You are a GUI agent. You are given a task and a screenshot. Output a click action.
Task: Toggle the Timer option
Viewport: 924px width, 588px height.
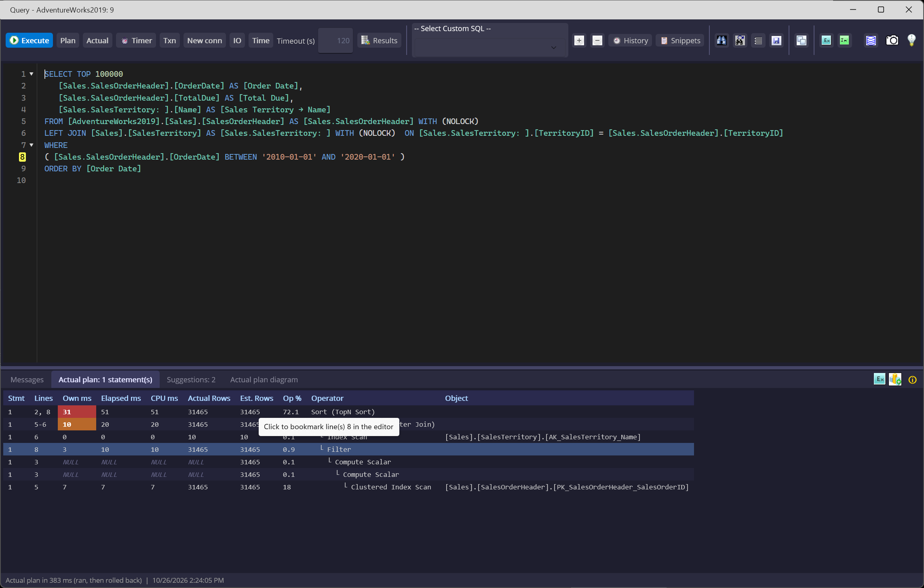pyautogui.click(x=136, y=40)
